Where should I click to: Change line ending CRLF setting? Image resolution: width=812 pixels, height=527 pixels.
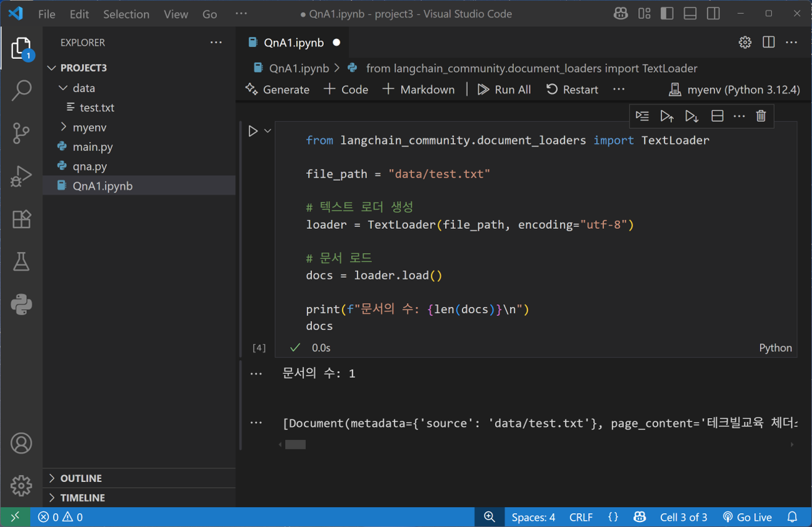pos(581,517)
